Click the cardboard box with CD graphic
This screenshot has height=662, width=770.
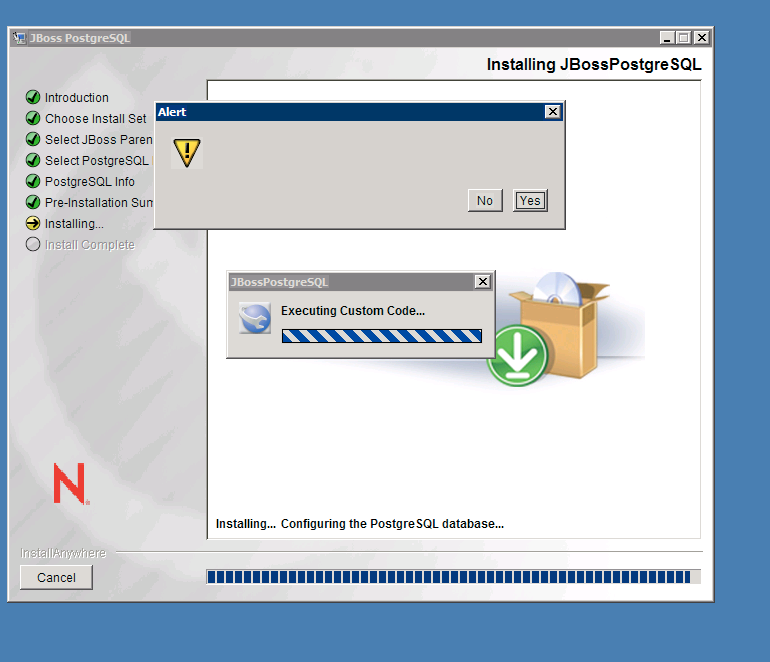pyautogui.click(x=561, y=324)
